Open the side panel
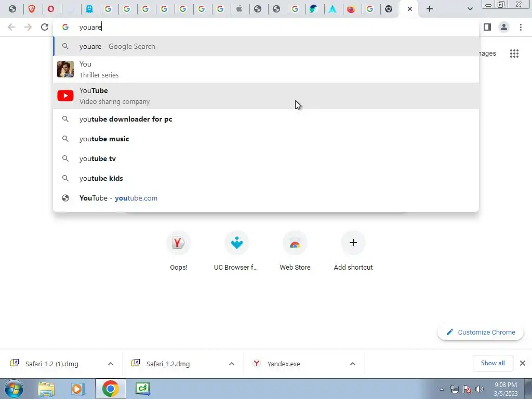 tap(487, 27)
